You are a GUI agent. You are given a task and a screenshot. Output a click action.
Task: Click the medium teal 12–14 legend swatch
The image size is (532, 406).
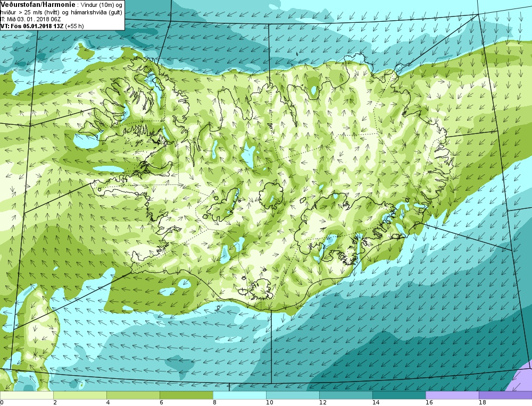pyautogui.click(x=346, y=395)
